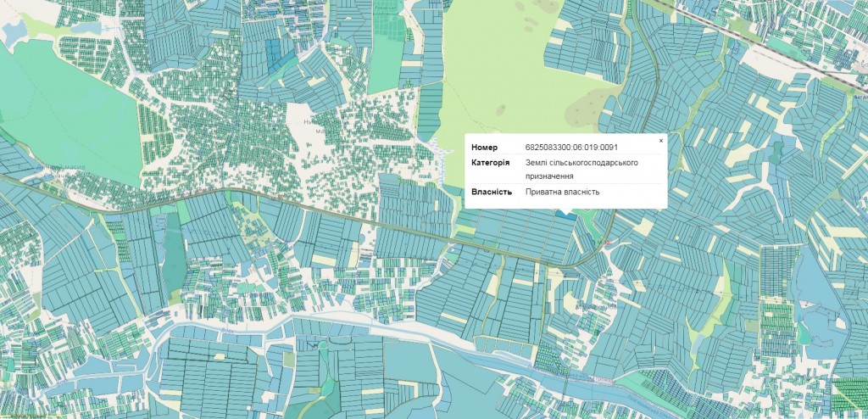
Task: Click cadastral number 6825083300:06:019:0091
Action: click(x=565, y=148)
